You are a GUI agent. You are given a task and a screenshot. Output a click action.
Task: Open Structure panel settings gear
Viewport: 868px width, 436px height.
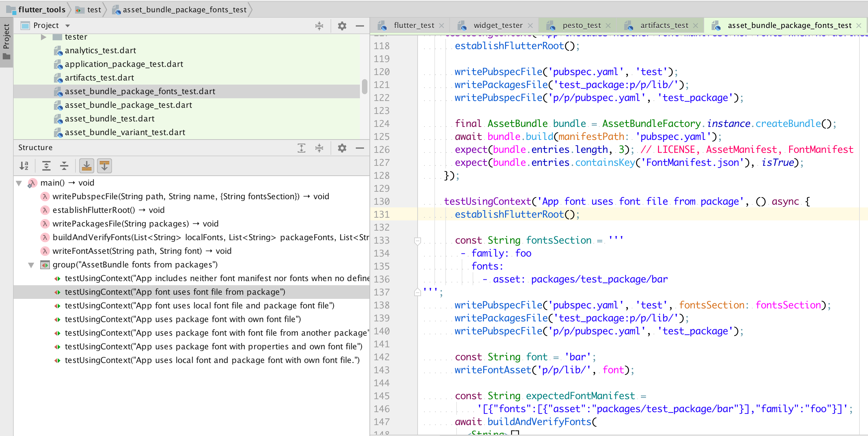point(342,148)
